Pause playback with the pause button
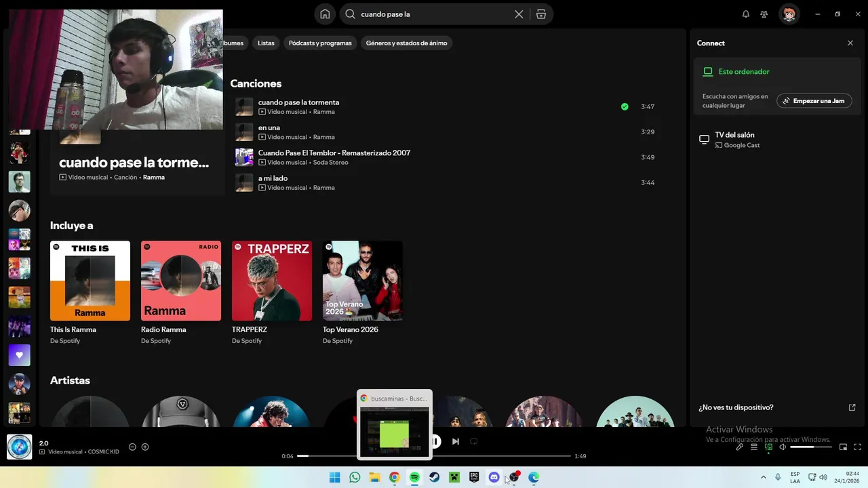Screen dimensions: 868x488 (435, 441)
